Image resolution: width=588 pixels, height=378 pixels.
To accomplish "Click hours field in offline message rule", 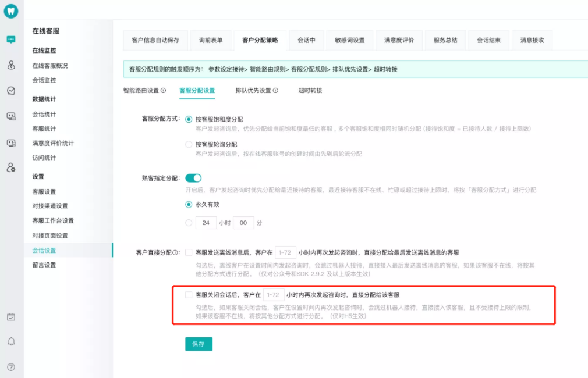I will pos(285,253).
